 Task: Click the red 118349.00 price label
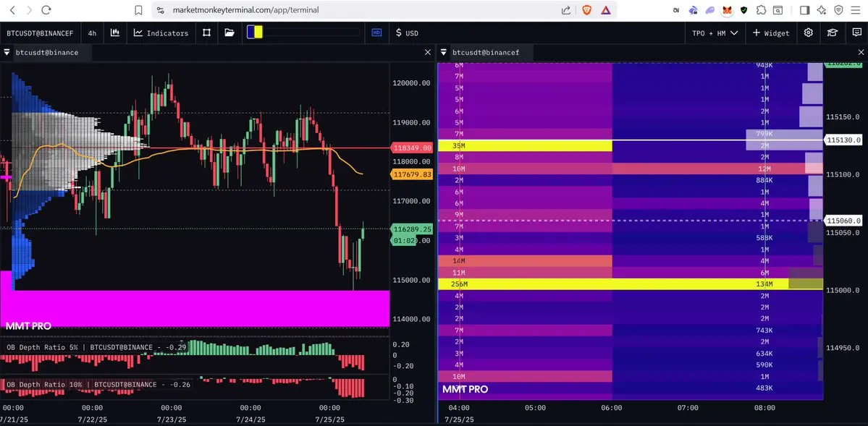point(412,148)
